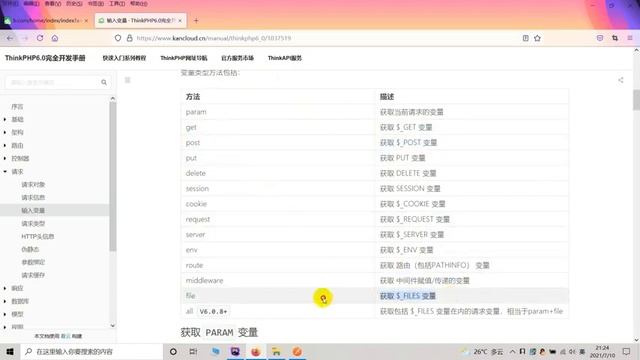Open the Windows Start button
Viewport: 640px width, 360px height.
click(x=10, y=351)
